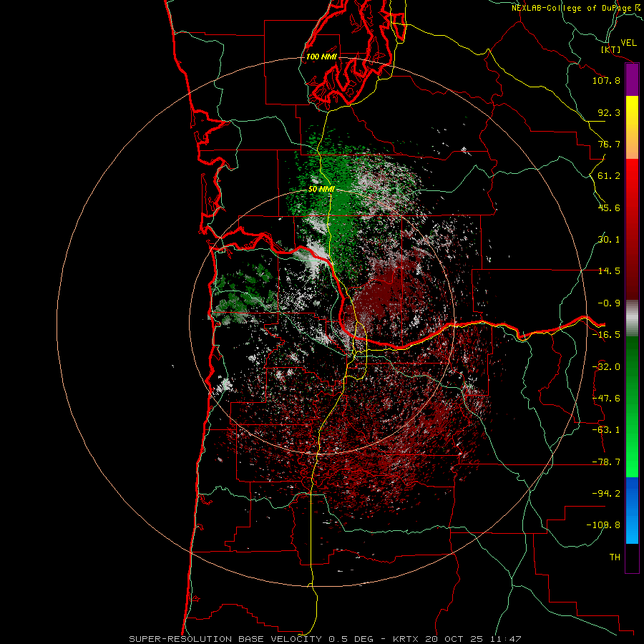Screen dimensions: 644x644
Task: Click the 76.7 velocity scale value
Action: click(x=609, y=144)
